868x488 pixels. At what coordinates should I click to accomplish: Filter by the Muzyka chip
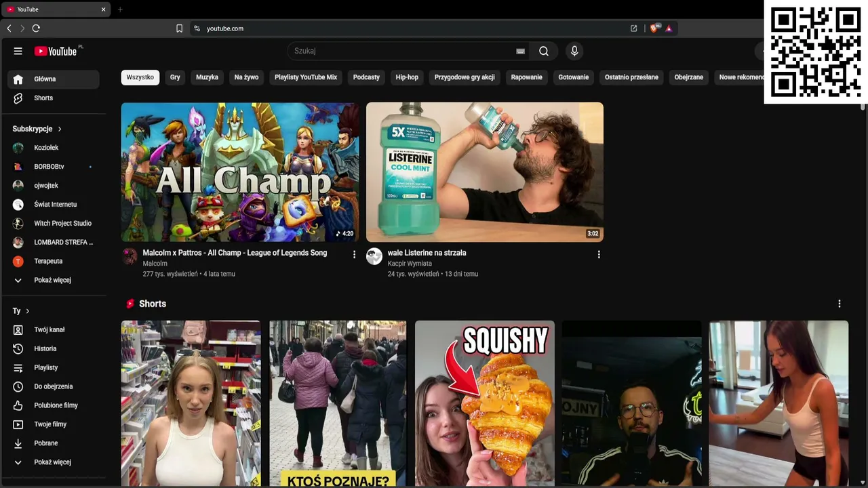(207, 77)
